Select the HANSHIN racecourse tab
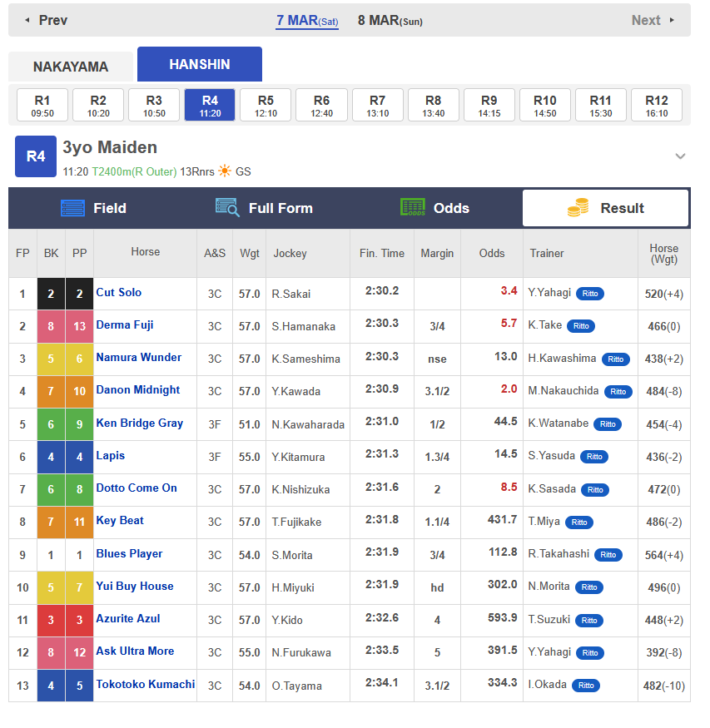Image resolution: width=710 pixels, height=728 pixels. pyautogui.click(x=200, y=64)
